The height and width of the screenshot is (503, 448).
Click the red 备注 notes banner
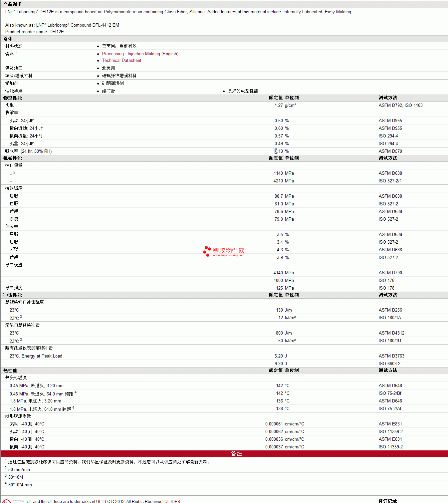pyautogui.click(x=224, y=453)
